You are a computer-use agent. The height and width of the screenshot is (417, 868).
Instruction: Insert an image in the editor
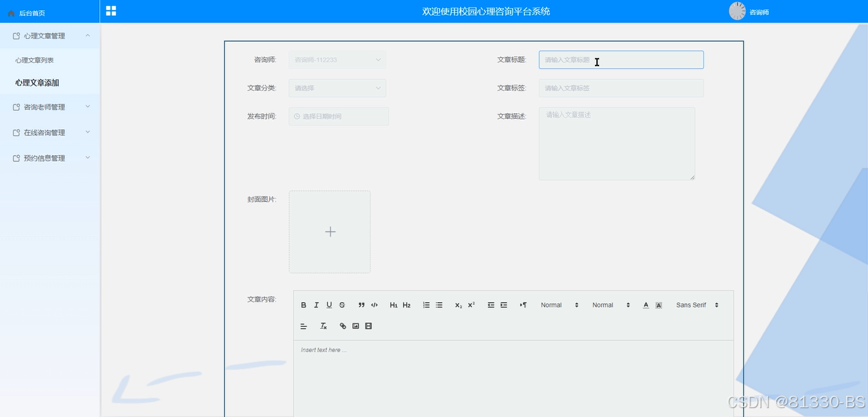(x=356, y=326)
